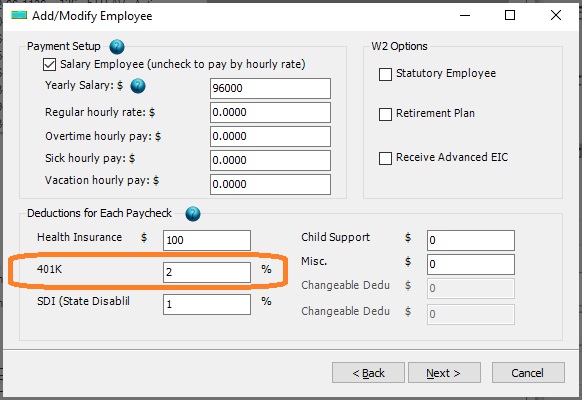Click the Regular hourly rate field
582x400 pixels.
[270, 112]
